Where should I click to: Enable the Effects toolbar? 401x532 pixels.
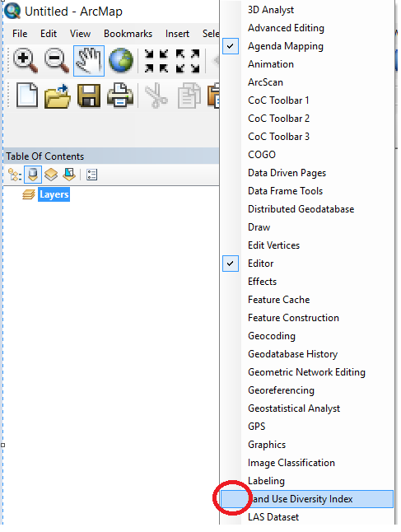(x=307, y=282)
